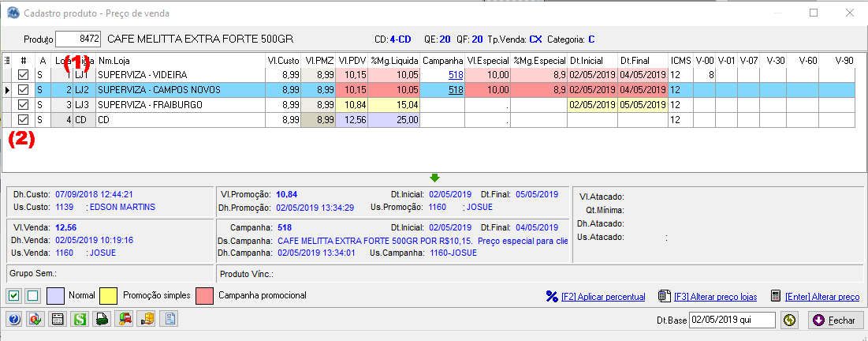Deselect all stores with the empty-box button

point(32,295)
